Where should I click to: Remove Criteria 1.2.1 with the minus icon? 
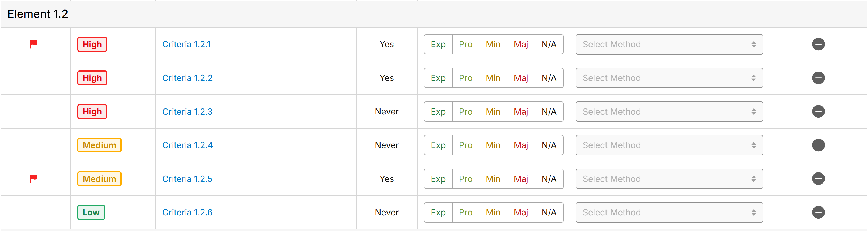(818, 44)
